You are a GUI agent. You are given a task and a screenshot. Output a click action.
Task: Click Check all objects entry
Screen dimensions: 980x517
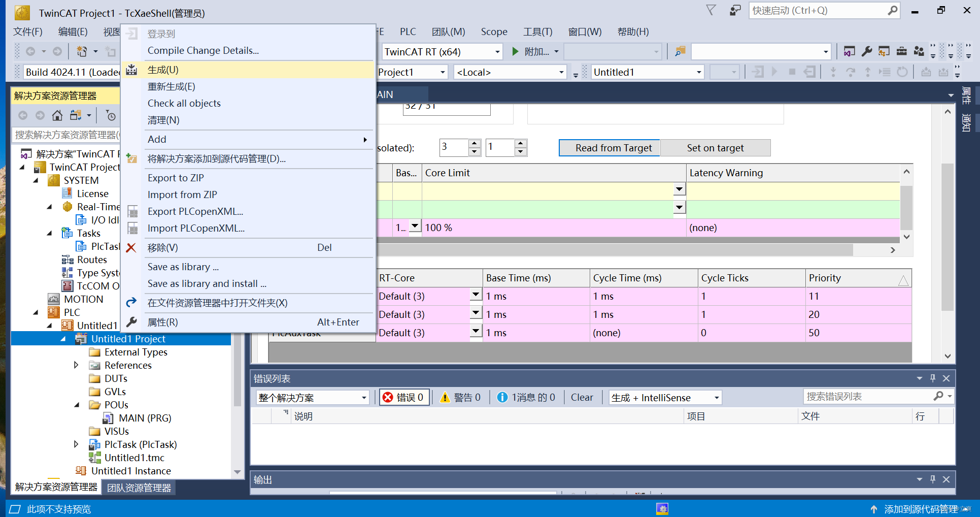coord(248,103)
